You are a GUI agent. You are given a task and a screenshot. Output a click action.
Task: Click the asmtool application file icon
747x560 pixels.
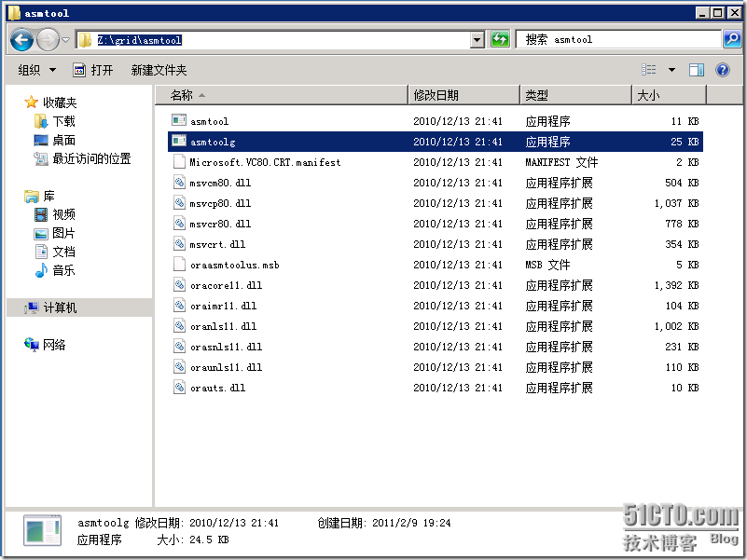(x=179, y=120)
